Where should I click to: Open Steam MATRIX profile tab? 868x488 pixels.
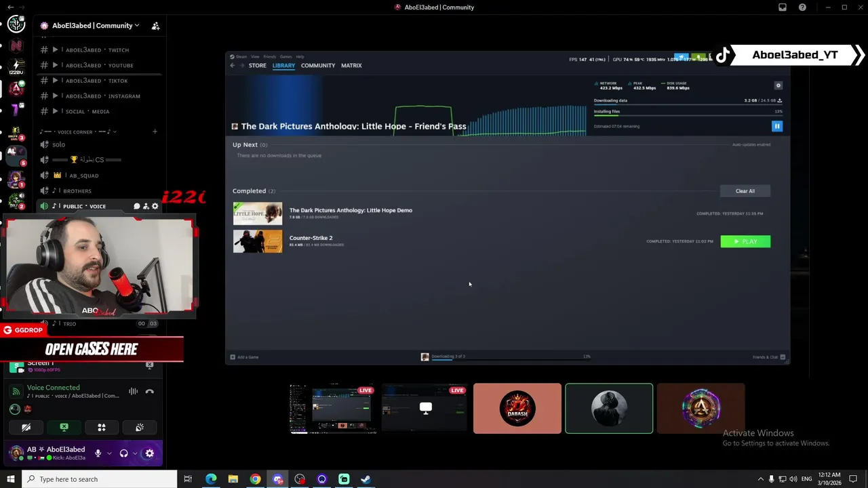coord(351,66)
